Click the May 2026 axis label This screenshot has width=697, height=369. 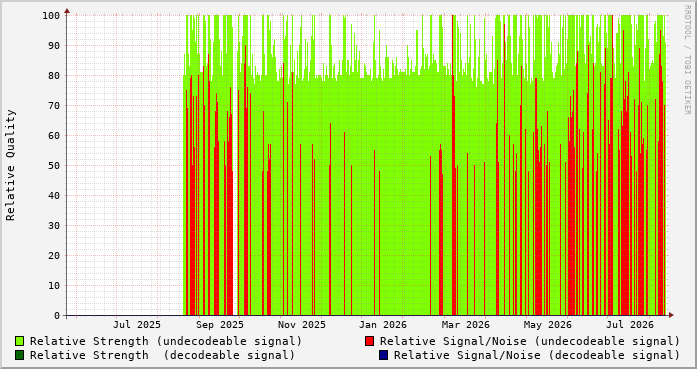548,325
